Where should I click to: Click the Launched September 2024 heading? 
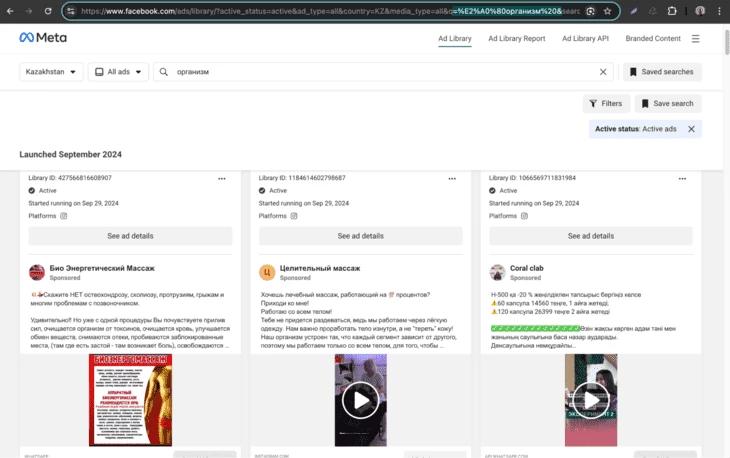click(71, 155)
